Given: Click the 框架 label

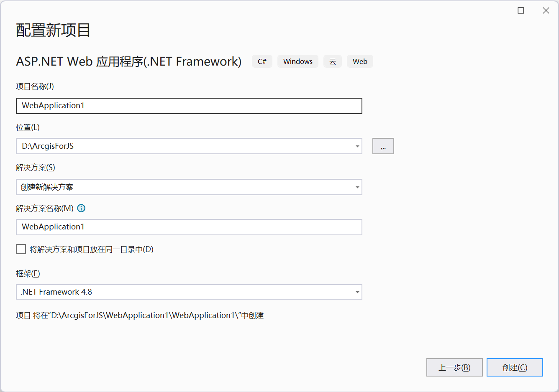Looking at the screenshot, I should click(28, 274).
